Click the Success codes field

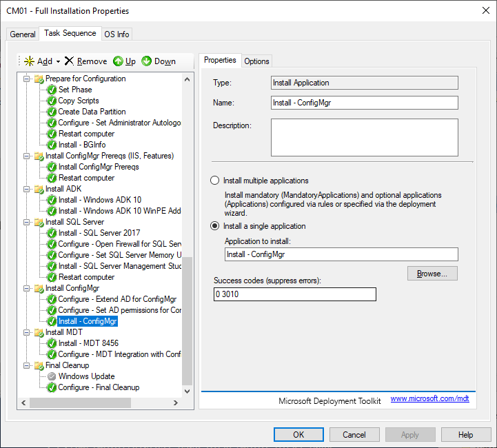pos(295,294)
